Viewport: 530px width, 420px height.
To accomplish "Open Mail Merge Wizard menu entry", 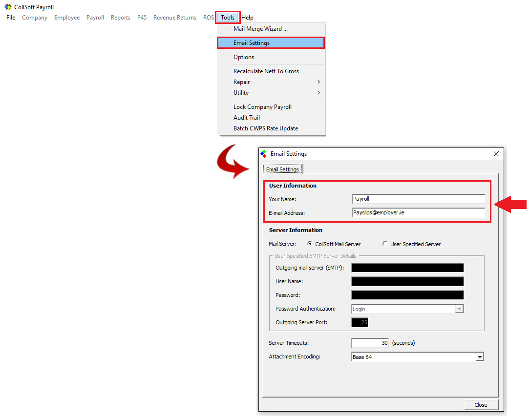I will coord(260,29).
